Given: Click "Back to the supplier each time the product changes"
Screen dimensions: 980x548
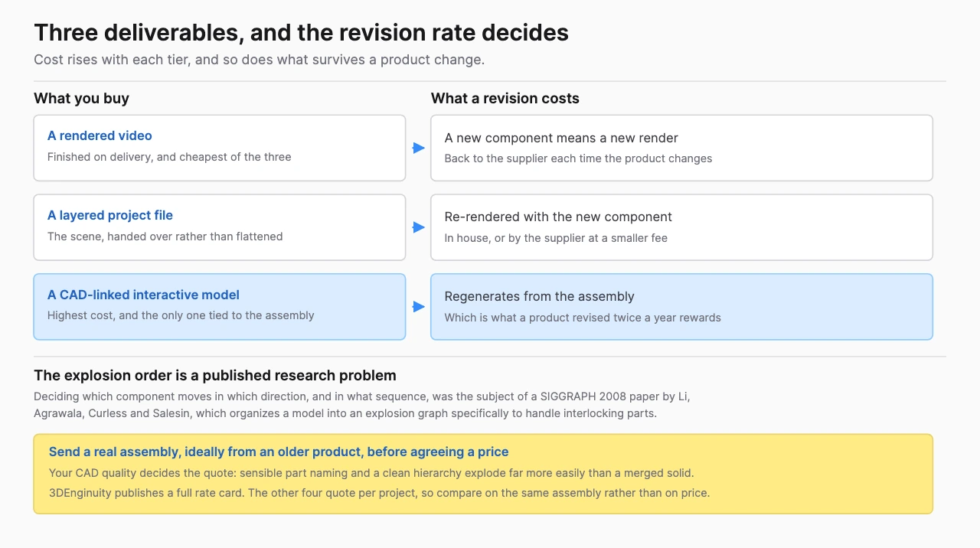Looking at the screenshot, I should pos(578,158).
